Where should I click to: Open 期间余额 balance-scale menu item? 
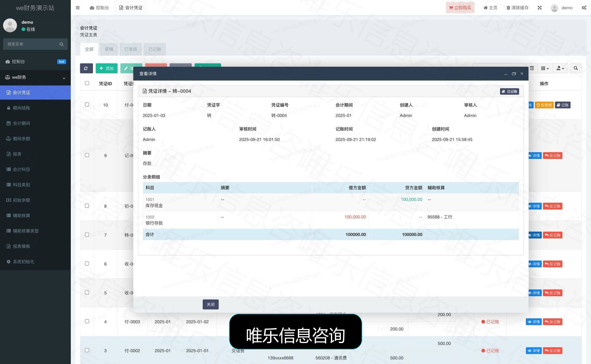click(x=35, y=139)
